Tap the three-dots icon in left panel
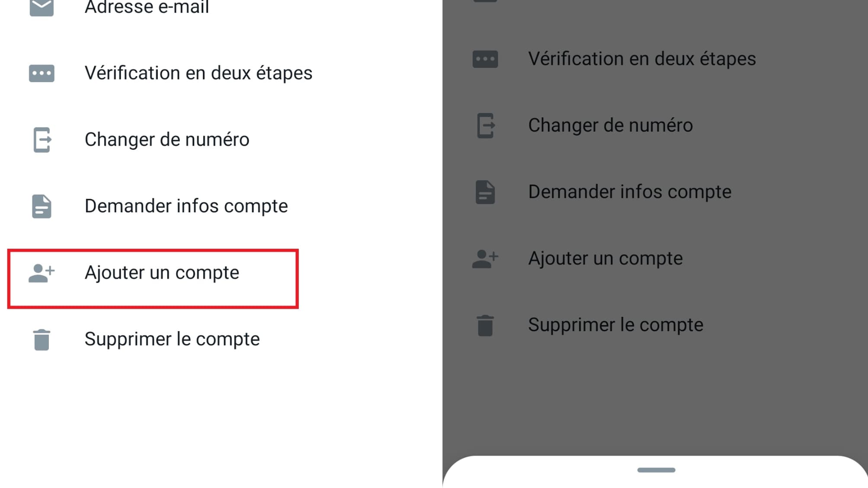The height and width of the screenshot is (488, 868). [42, 73]
